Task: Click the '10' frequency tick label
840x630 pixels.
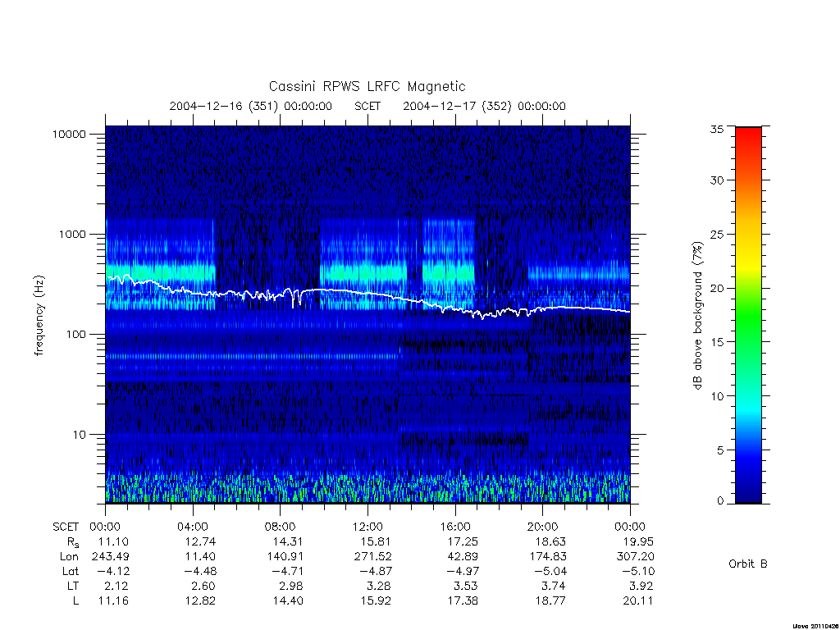Action: coord(79,435)
